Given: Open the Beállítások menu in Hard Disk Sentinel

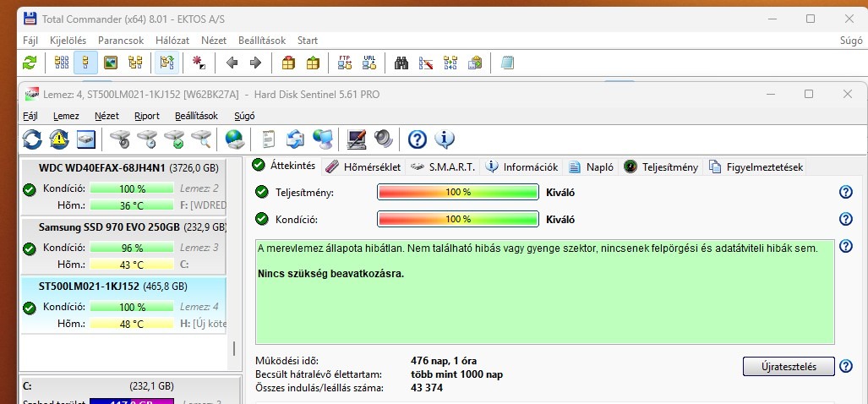Looking at the screenshot, I should point(197,117).
